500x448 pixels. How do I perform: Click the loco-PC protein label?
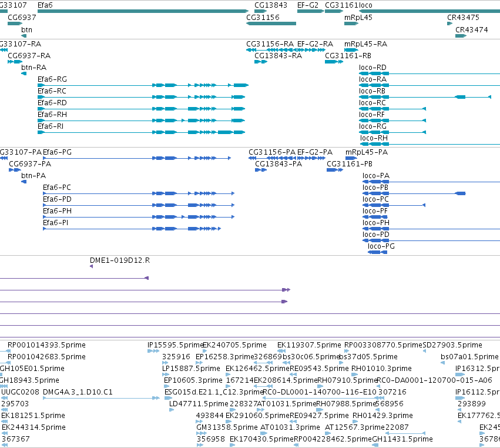[375, 199]
